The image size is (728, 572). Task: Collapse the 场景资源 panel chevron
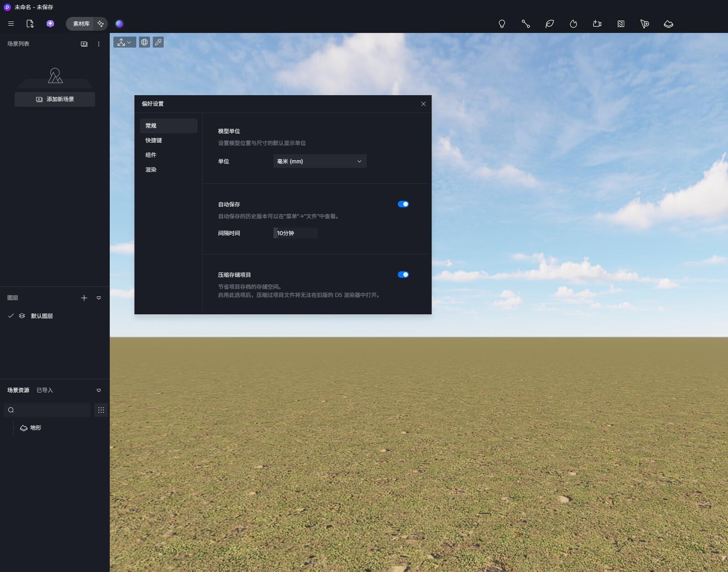99,390
